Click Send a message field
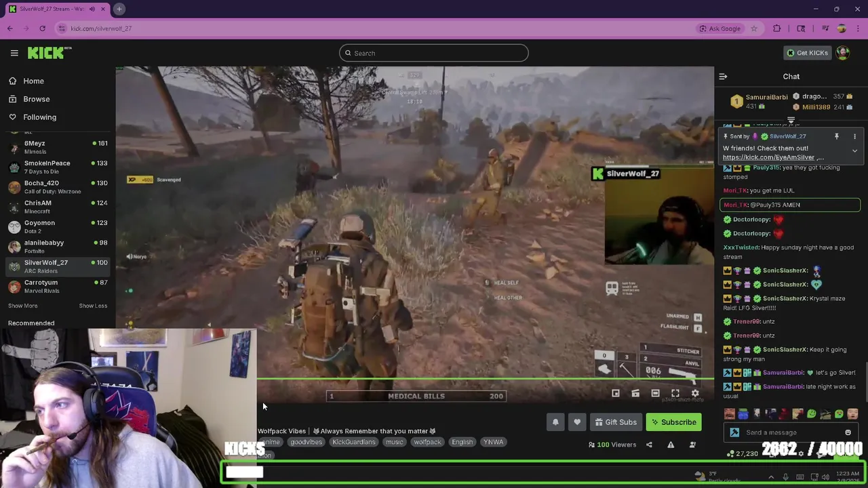The image size is (868, 488). (790, 432)
